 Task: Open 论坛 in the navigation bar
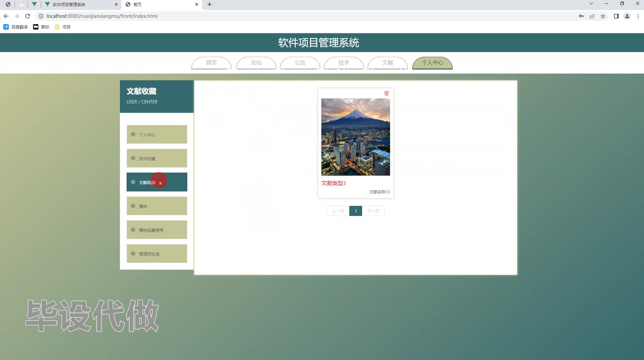[256, 63]
